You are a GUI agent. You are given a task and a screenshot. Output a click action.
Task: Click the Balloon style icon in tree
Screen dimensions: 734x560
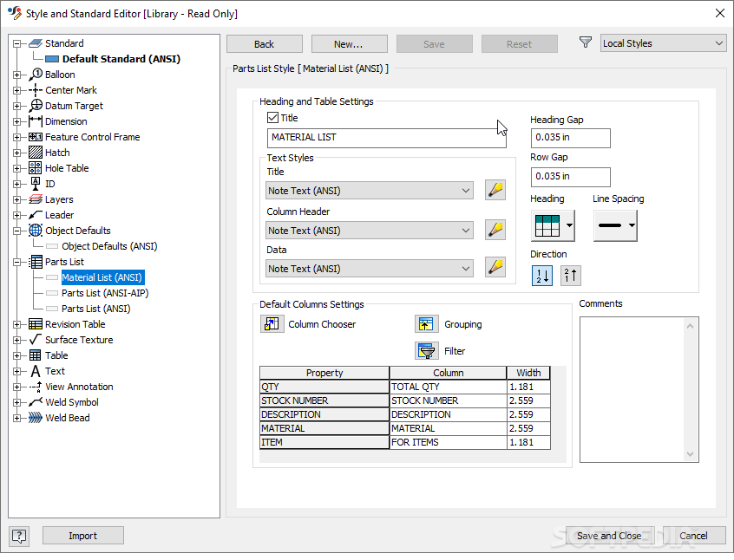click(36, 75)
